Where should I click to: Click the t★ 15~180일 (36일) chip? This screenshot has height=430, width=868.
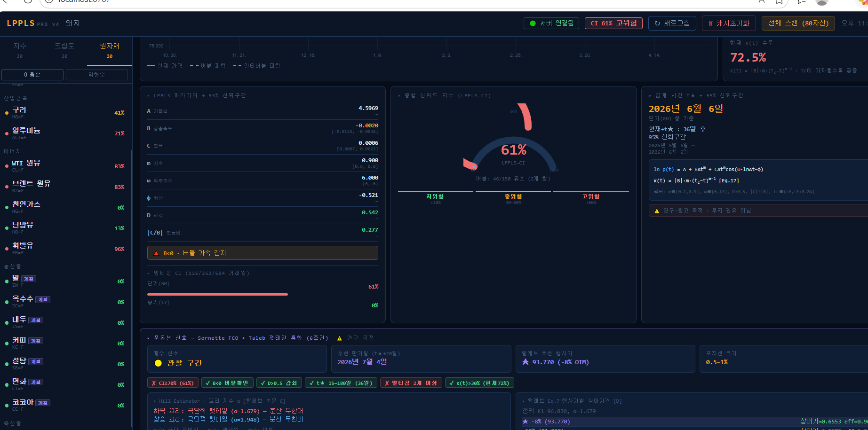click(x=341, y=383)
